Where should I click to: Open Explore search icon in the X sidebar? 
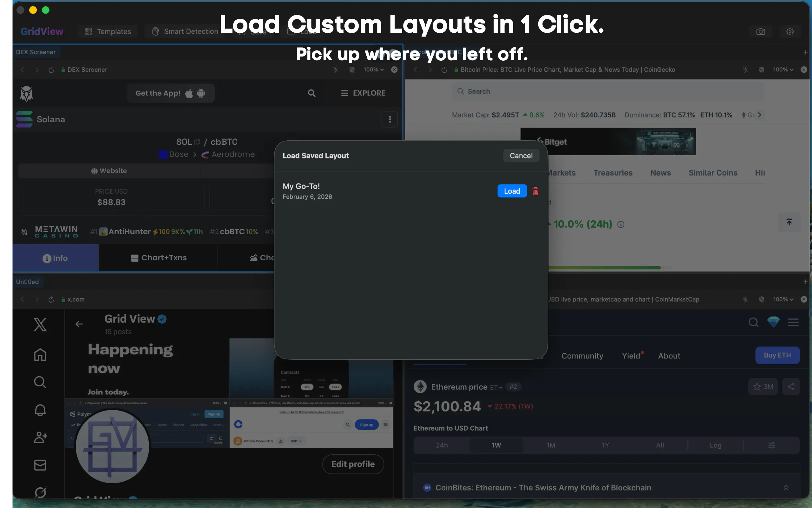click(40, 382)
